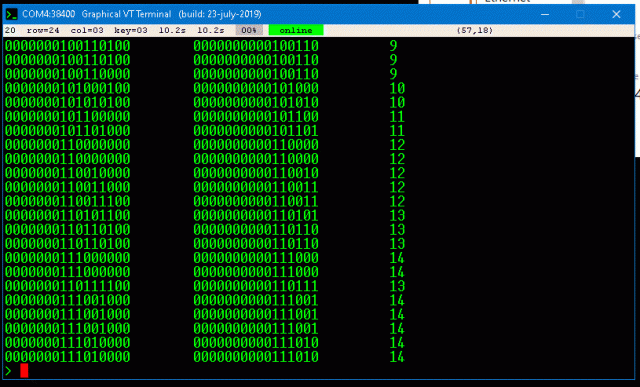Viewport: 640px width, 387px height.
Task: Click the 0000000000110111 middle-column entry
Action: (256, 286)
